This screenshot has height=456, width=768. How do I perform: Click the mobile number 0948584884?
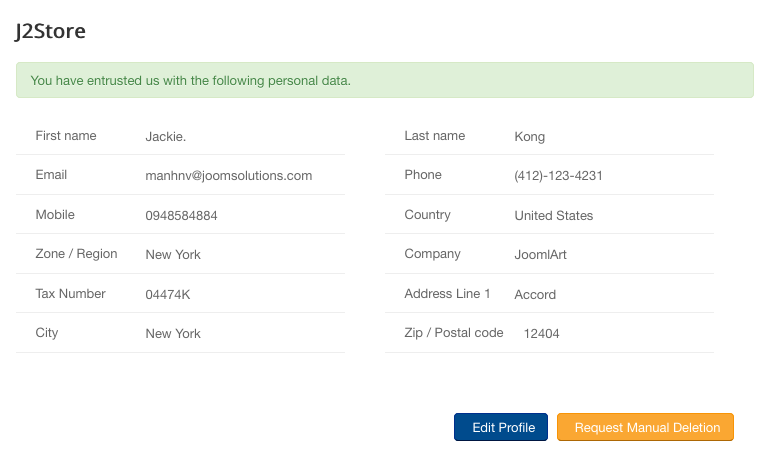pos(181,215)
